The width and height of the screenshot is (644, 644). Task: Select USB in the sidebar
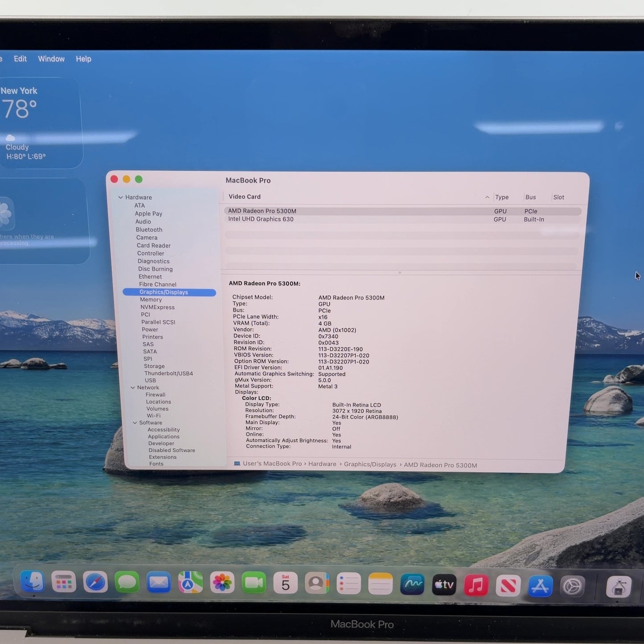(150, 381)
